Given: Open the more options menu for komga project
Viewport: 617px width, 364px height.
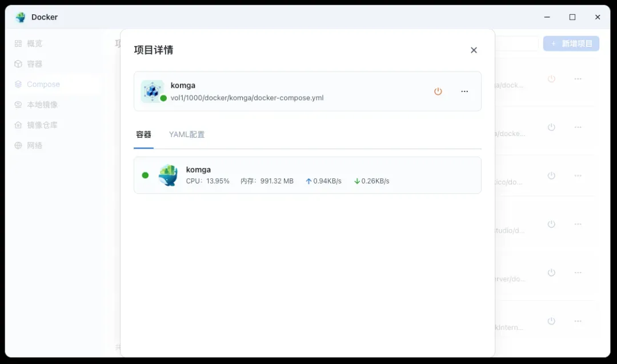Looking at the screenshot, I should tap(464, 91).
